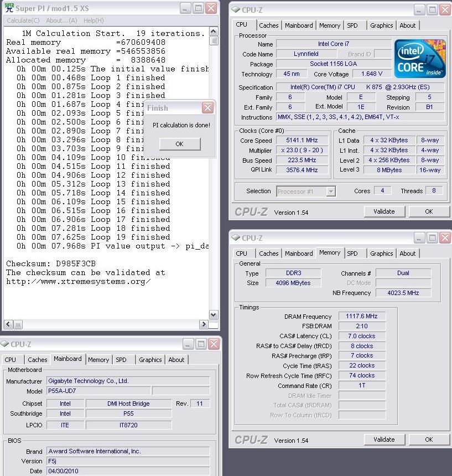
Task: Click Validate in the CPU tab window
Action: [384, 211]
